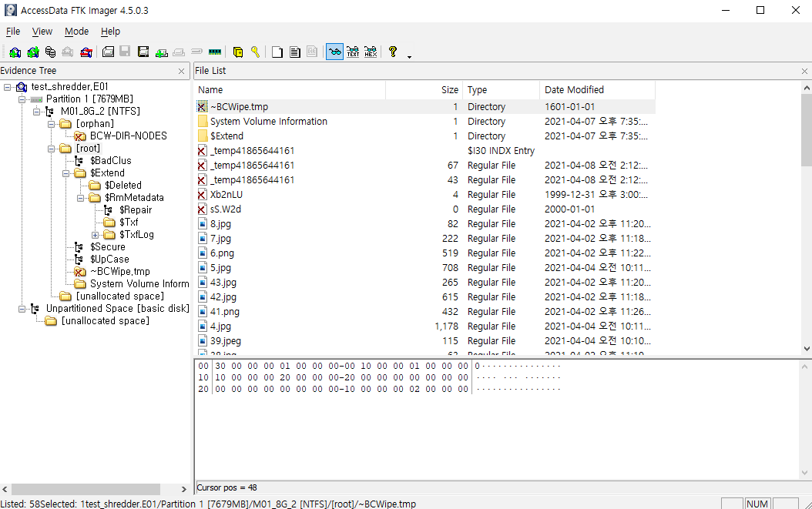This screenshot has width=812, height=509.
Task: Open the Mode menu
Action: point(76,32)
